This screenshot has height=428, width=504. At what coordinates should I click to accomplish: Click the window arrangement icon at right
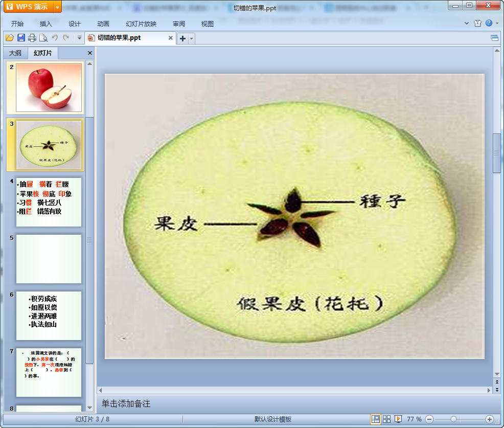495,38
